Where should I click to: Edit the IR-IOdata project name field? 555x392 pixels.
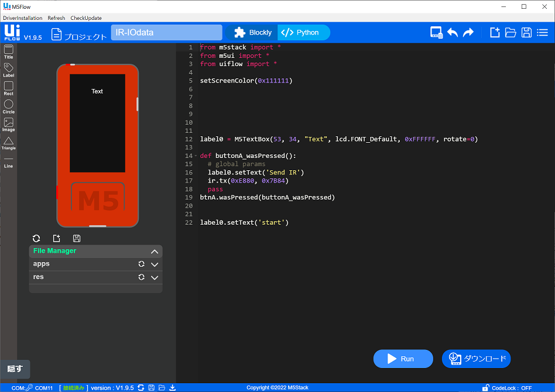(x=166, y=33)
